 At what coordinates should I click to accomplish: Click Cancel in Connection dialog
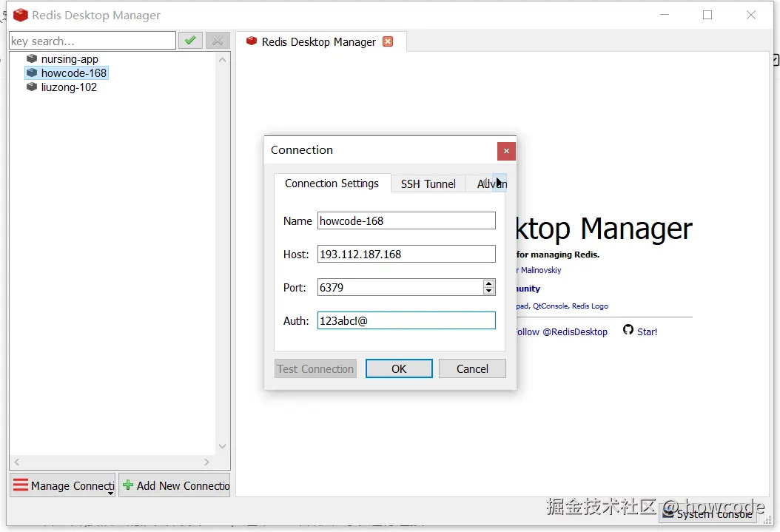click(x=472, y=369)
